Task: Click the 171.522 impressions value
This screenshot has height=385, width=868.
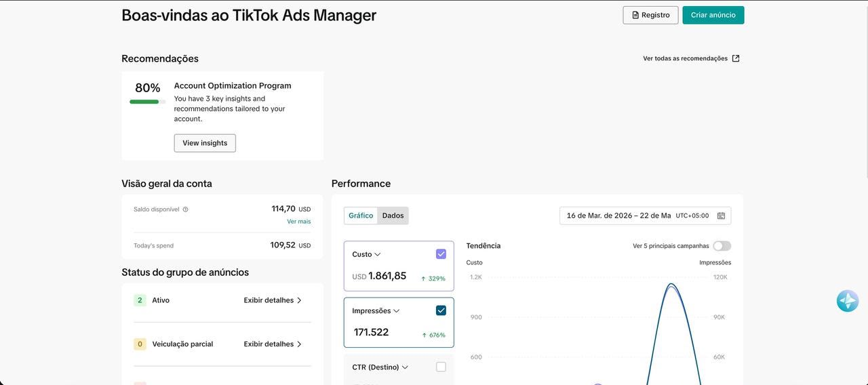Action: coord(371,332)
